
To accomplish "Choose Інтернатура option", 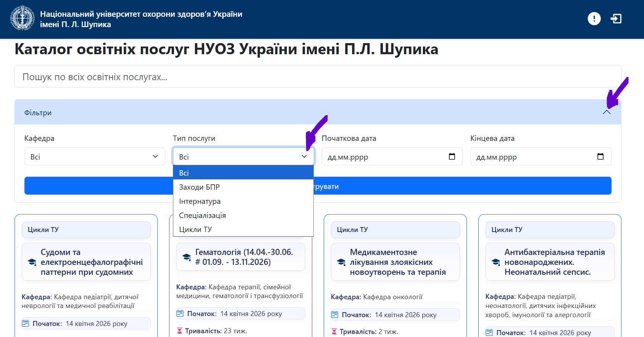I will tap(200, 201).
